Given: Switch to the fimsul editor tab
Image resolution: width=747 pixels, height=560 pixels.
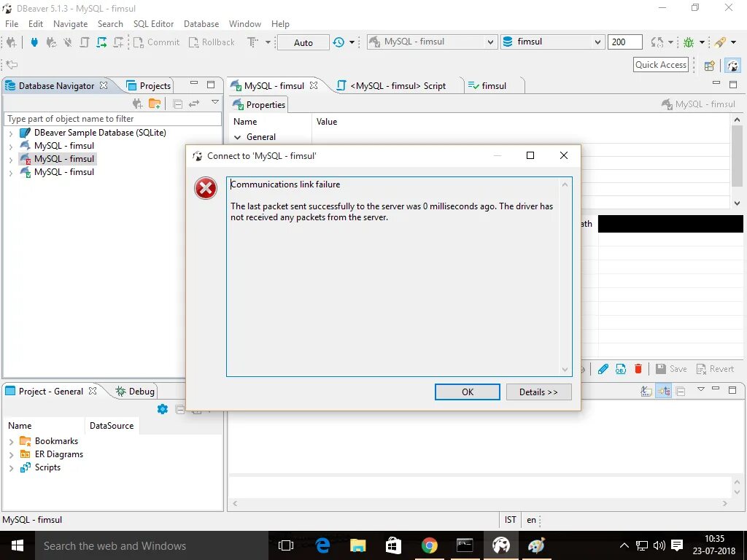Looking at the screenshot, I should click(487, 86).
